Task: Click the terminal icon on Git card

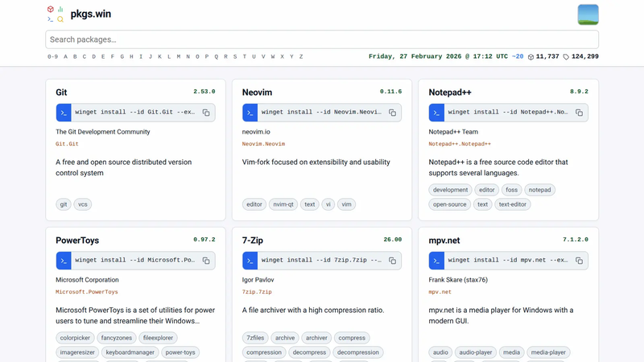Action: click(64, 113)
